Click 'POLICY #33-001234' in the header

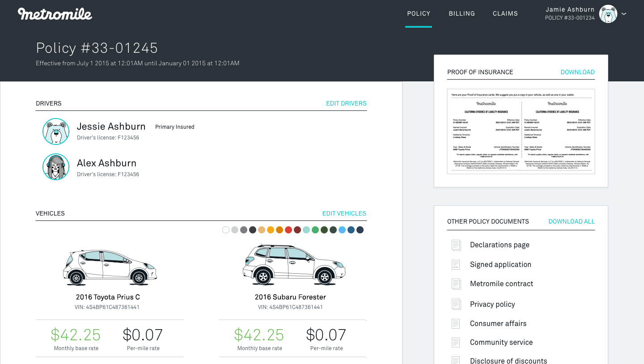tap(570, 18)
